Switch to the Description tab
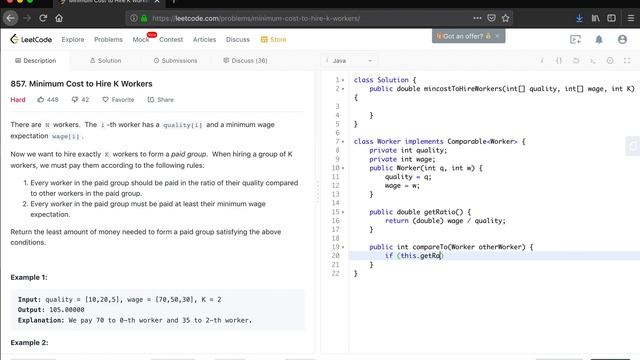This screenshot has width=640, height=360. [x=36, y=60]
